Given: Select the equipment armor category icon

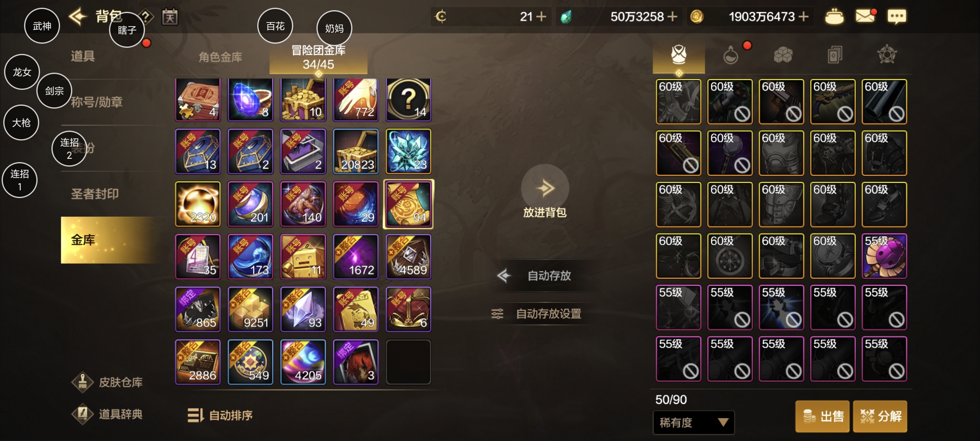Looking at the screenshot, I should (x=679, y=55).
